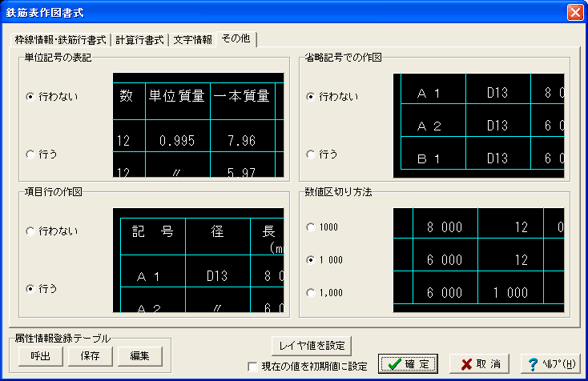Click the 単位記号の表記 group label
The height and width of the screenshot is (381, 588).
pyautogui.click(x=58, y=58)
